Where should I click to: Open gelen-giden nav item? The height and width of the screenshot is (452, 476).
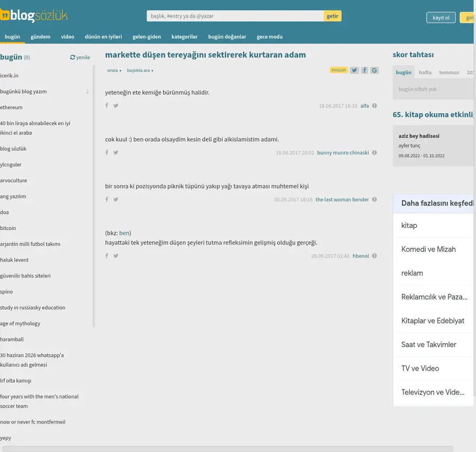147,37
